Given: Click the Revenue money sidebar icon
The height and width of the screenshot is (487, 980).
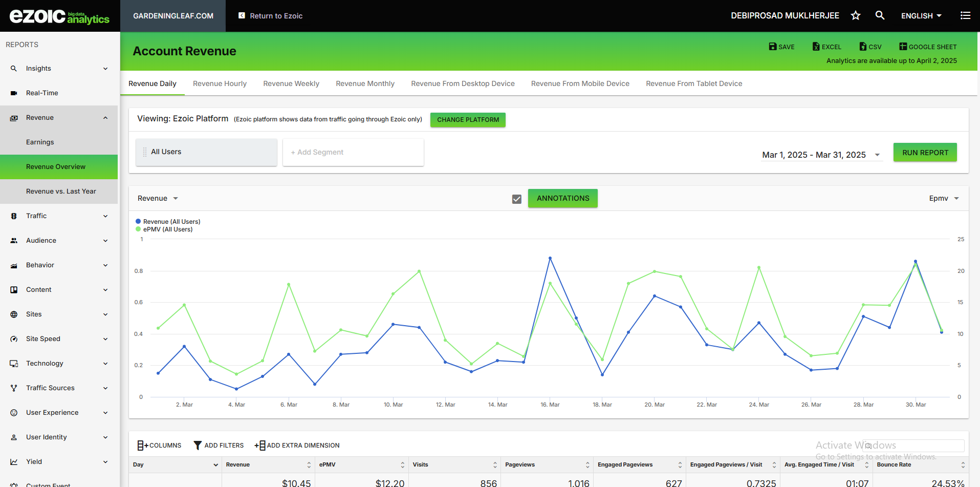Looking at the screenshot, I should (x=14, y=118).
